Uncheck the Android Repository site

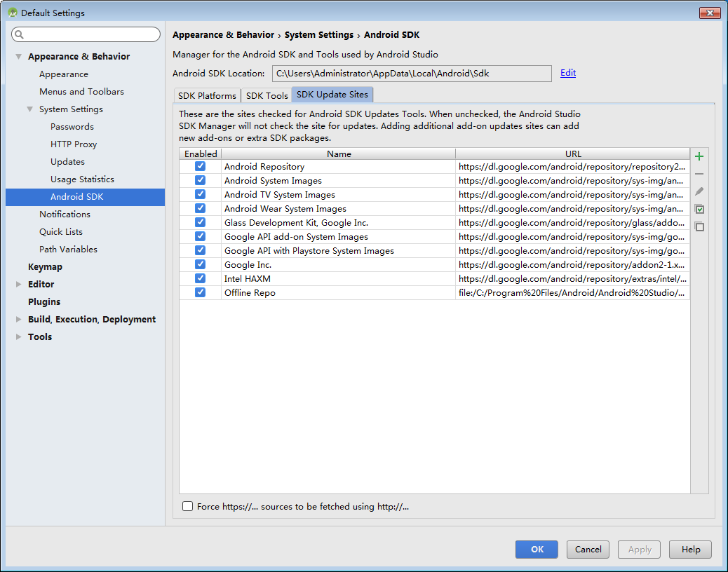[200, 166]
